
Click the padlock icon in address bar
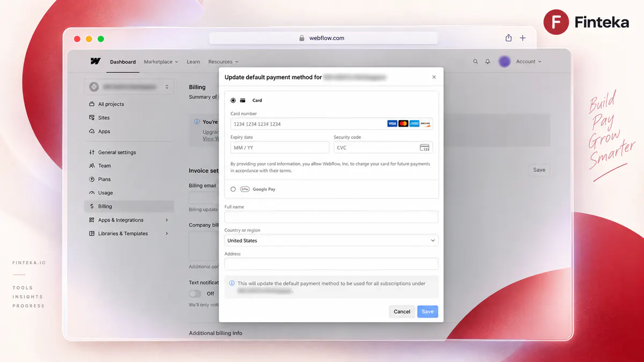302,38
